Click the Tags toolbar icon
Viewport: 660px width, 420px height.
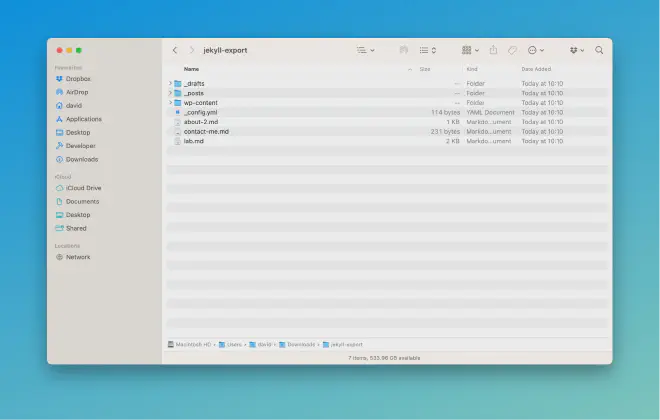(x=512, y=51)
